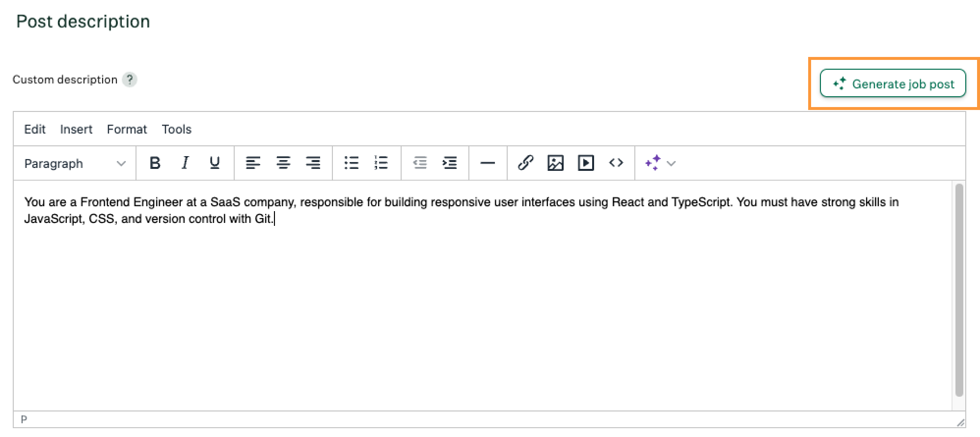Toggle bold formatting
The width and height of the screenshot is (980, 437).
point(155,163)
